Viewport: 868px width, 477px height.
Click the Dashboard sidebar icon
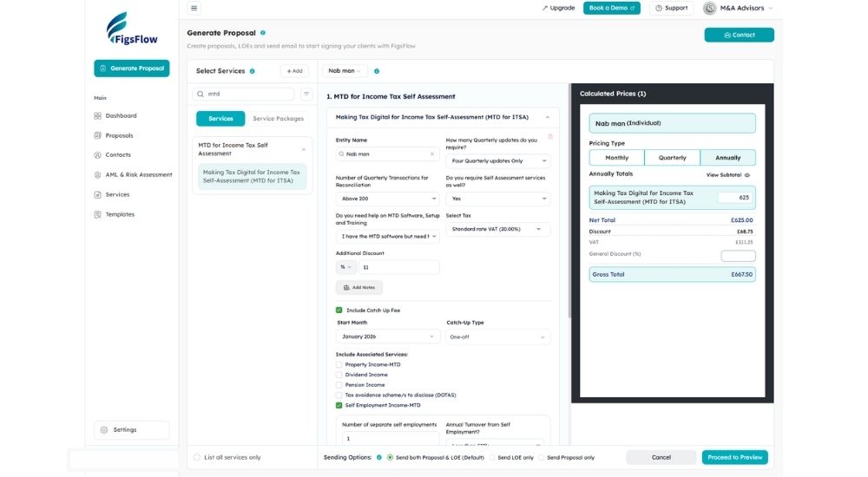point(97,115)
